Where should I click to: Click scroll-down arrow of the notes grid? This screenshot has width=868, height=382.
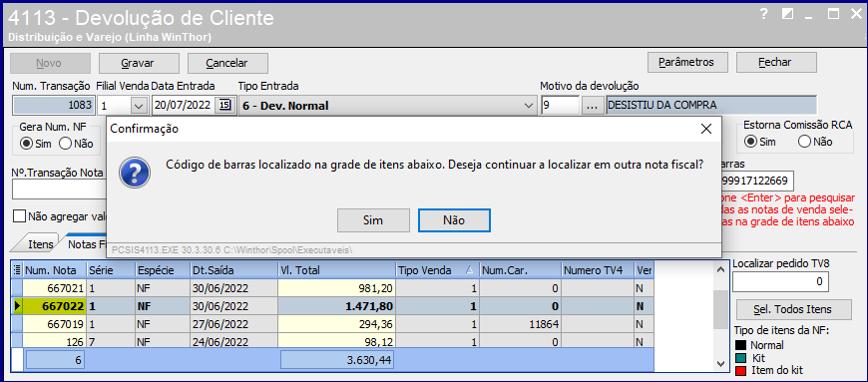tap(719, 363)
